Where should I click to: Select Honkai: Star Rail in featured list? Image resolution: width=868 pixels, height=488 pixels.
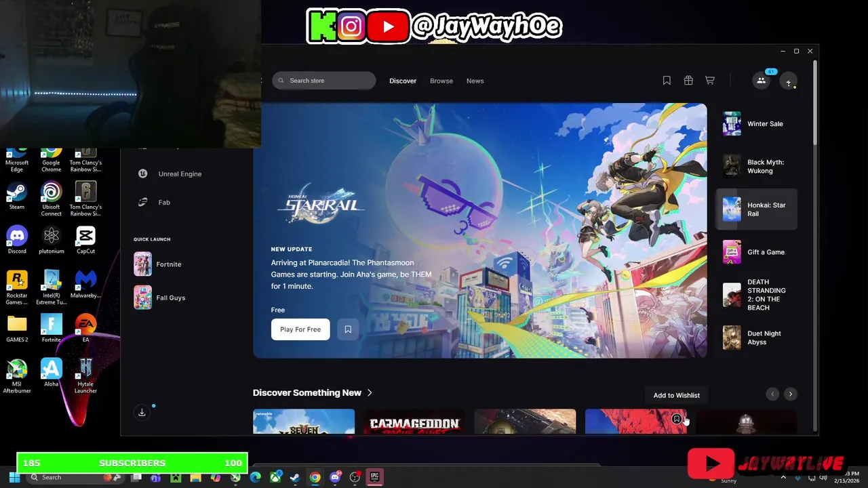757,209
